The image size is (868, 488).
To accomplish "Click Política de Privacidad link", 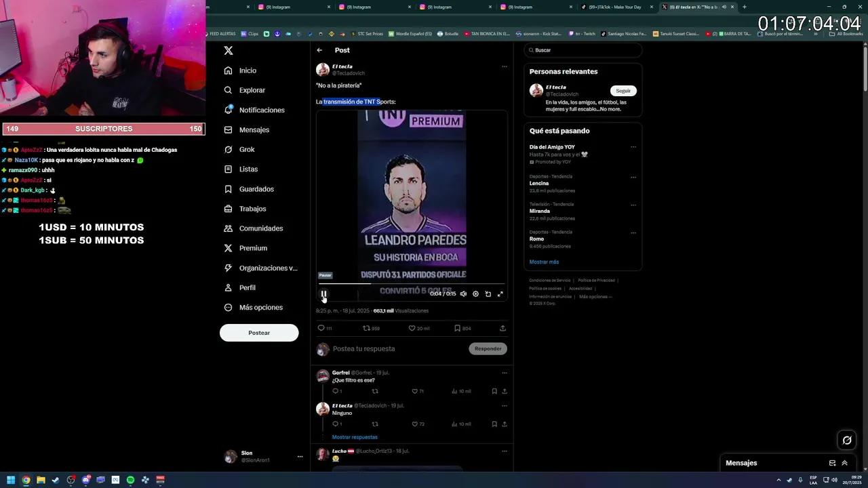I will point(596,280).
